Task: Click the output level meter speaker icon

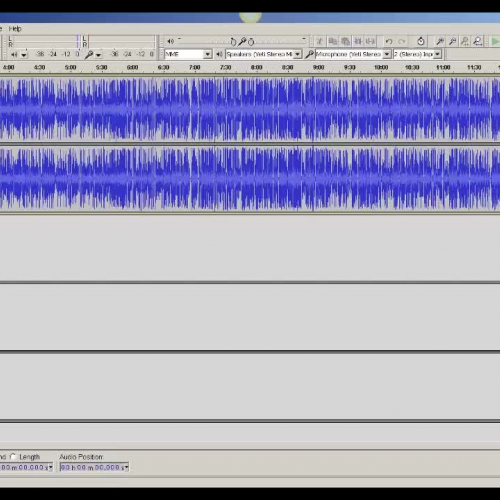Action: click(14, 54)
